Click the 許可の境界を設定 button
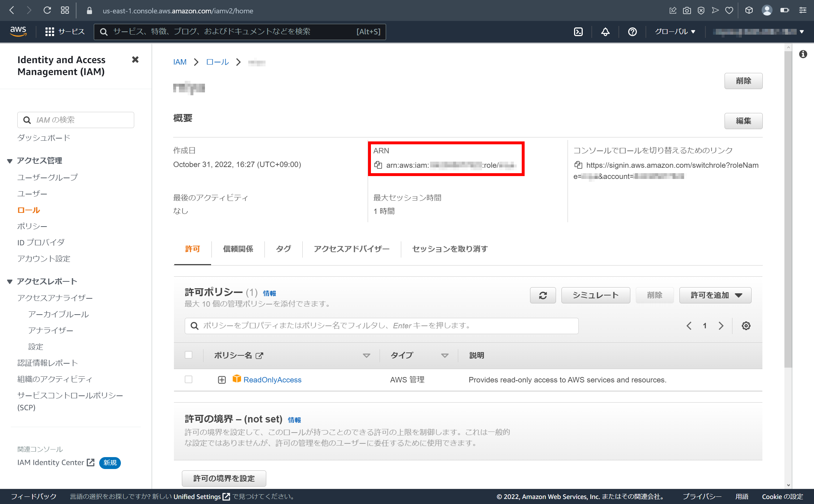Viewport: 814px width, 504px height. pos(224,478)
